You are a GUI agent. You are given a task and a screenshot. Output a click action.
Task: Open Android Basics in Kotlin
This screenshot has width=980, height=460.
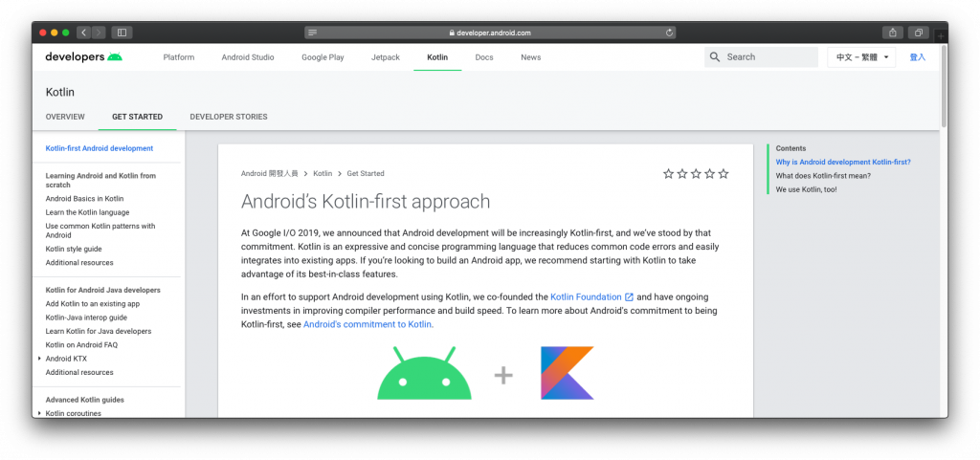pos(84,199)
